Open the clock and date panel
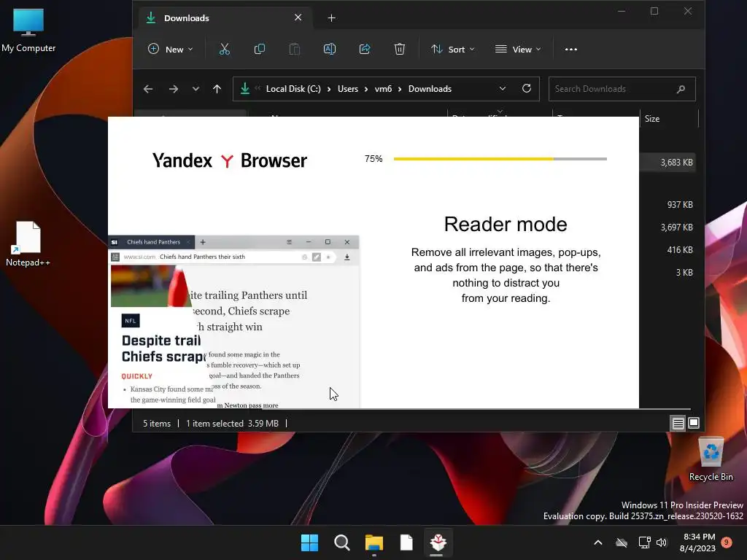This screenshot has height=560, width=747. tap(697, 542)
